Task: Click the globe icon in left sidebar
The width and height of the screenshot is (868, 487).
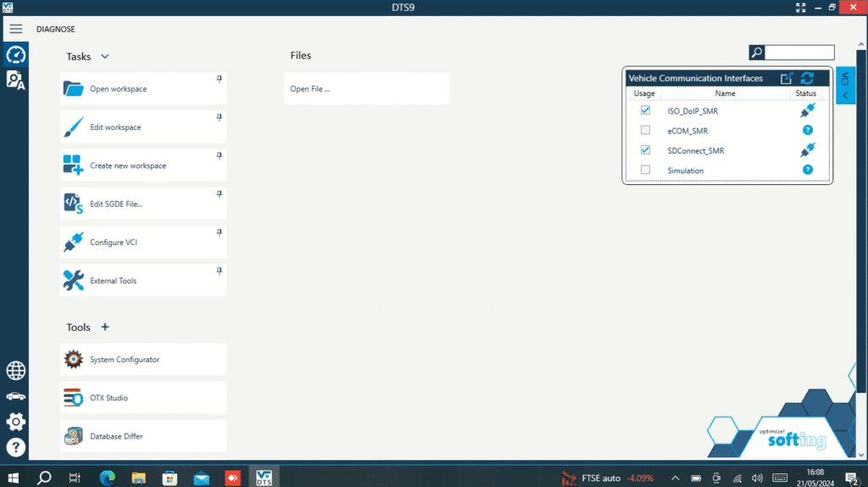Action: pos(15,371)
